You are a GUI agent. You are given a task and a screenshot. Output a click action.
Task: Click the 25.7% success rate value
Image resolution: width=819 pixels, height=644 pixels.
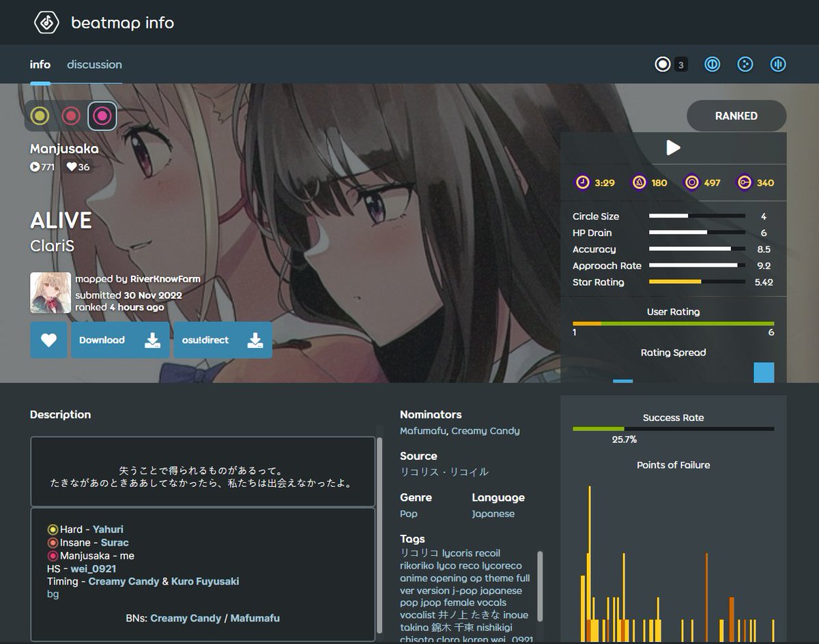click(624, 440)
